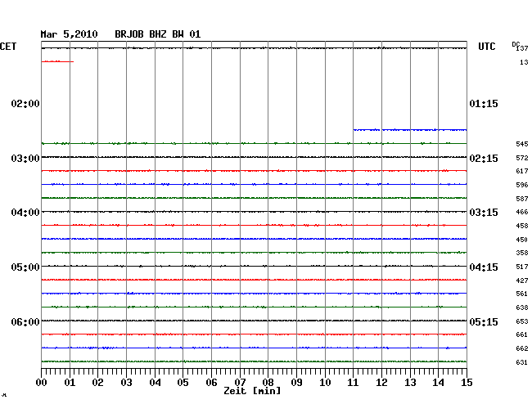This screenshot has height=404, width=532.
Task: Click the '01:15' UTC time label
Action: click(484, 104)
